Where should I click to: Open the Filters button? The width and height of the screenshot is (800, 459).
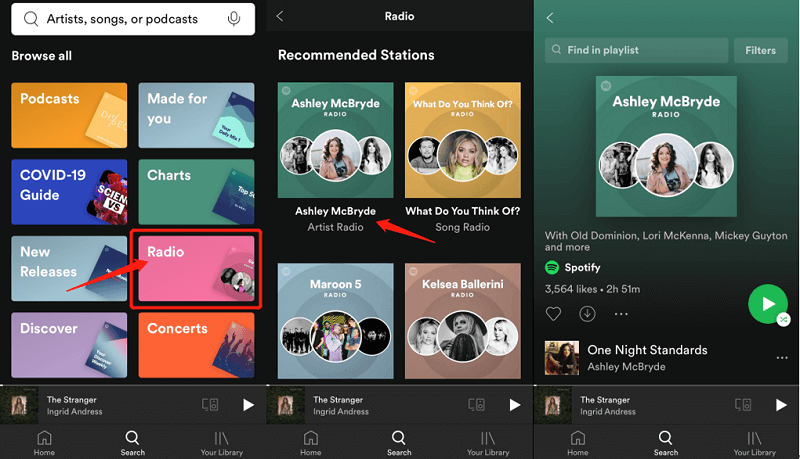click(x=760, y=50)
